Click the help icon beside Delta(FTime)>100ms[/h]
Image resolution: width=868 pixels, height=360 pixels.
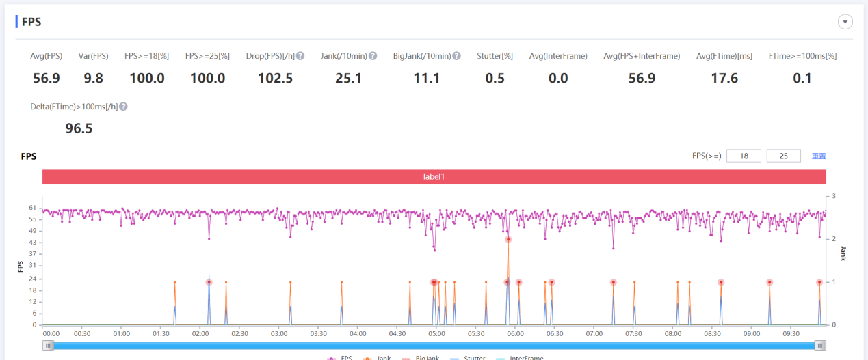124,107
